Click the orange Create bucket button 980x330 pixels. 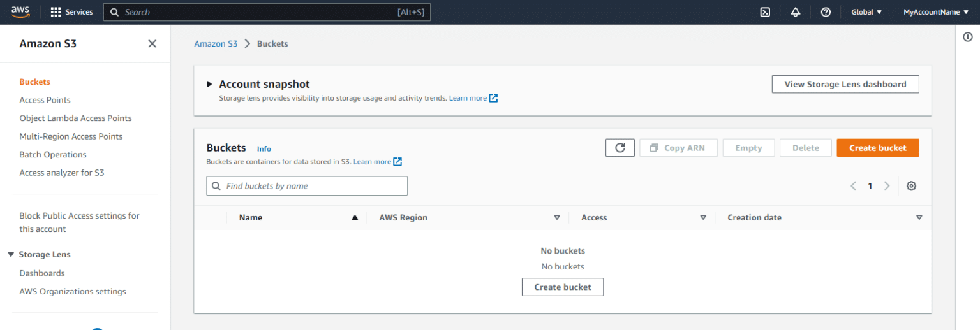[877, 148]
